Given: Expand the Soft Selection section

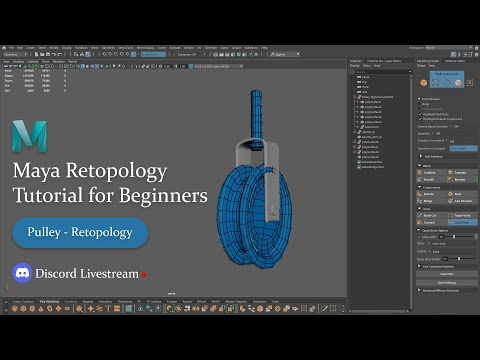Looking at the screenshot, I should [x=421, y=156].
